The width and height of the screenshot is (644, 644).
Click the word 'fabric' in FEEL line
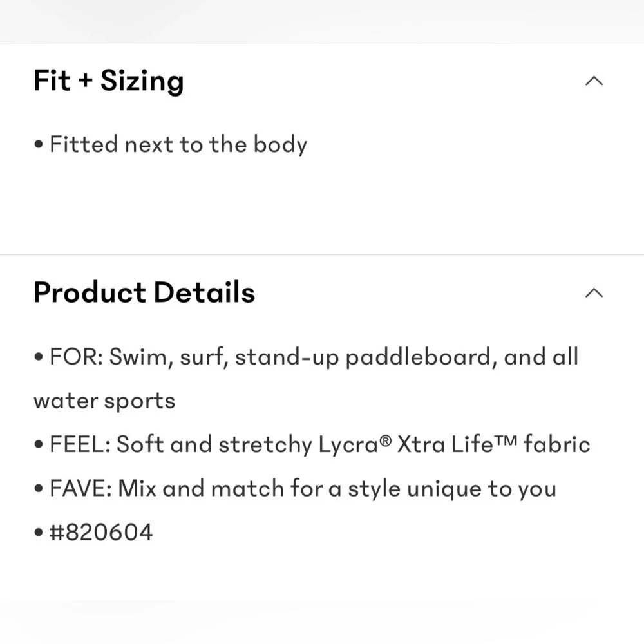coord(556,444)
